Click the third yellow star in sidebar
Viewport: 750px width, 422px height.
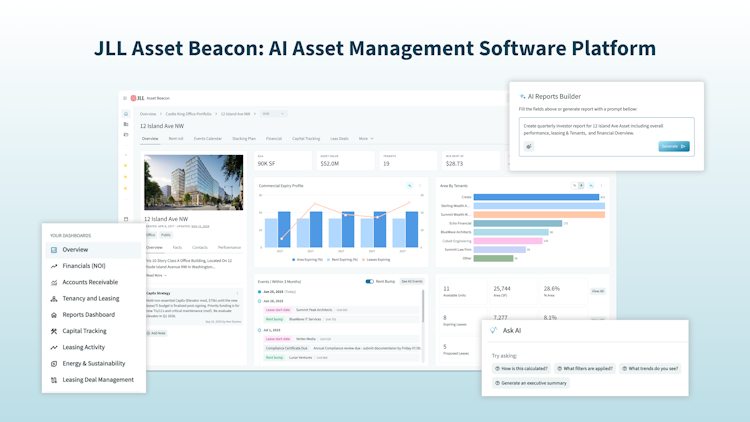(x=126, y=188)
